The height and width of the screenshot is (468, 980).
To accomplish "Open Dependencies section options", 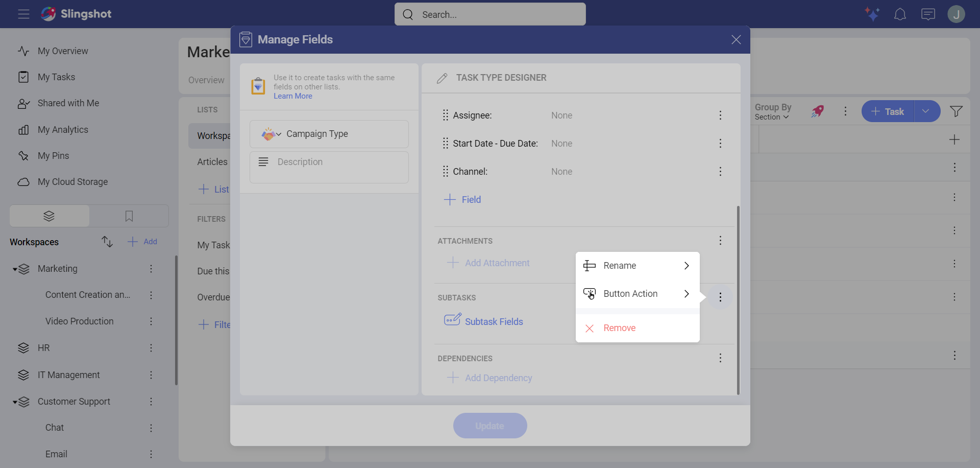I will [x=720, y=358].
